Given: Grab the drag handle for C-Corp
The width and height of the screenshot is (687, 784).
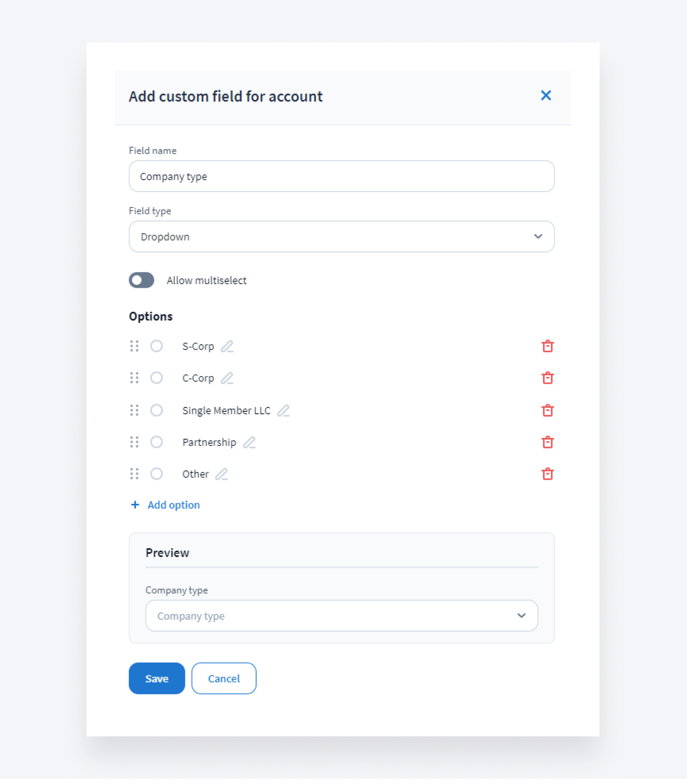Looking at the screenshot, I should [x=134, y=378].
